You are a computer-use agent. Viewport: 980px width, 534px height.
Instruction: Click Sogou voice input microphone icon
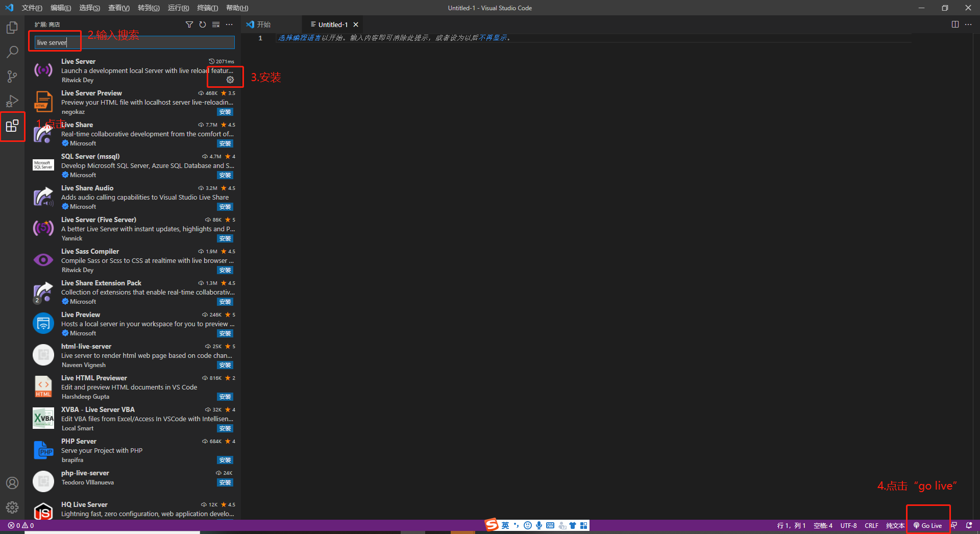point(539,525)
